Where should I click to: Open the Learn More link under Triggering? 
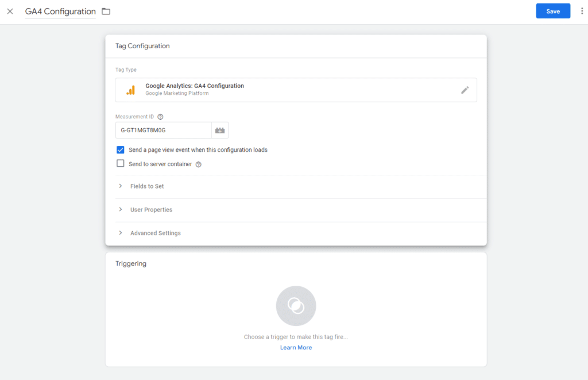(x=296, y=348)
